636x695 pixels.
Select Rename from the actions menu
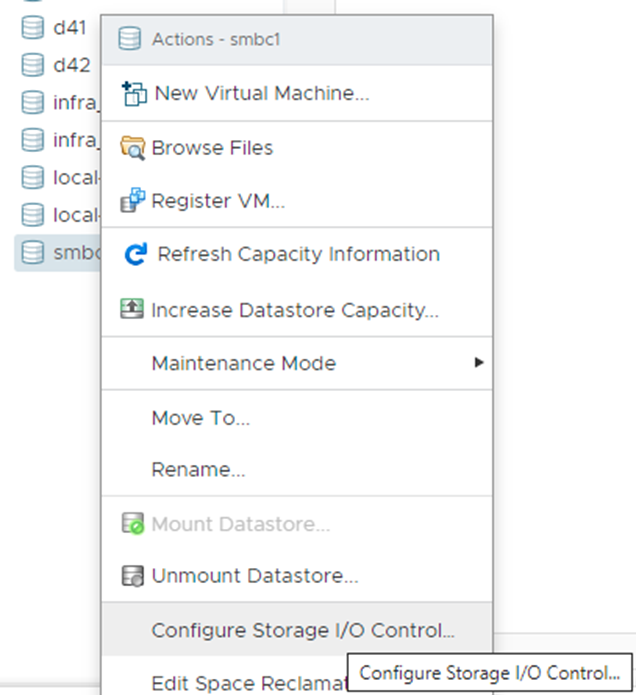198,469
